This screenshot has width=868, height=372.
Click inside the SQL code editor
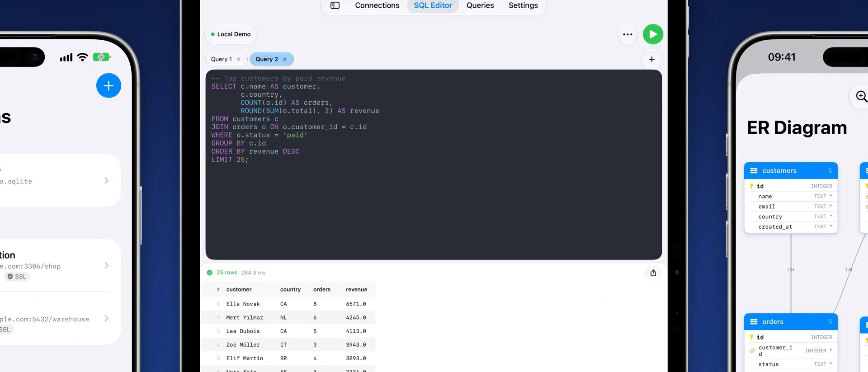point(434,165)
